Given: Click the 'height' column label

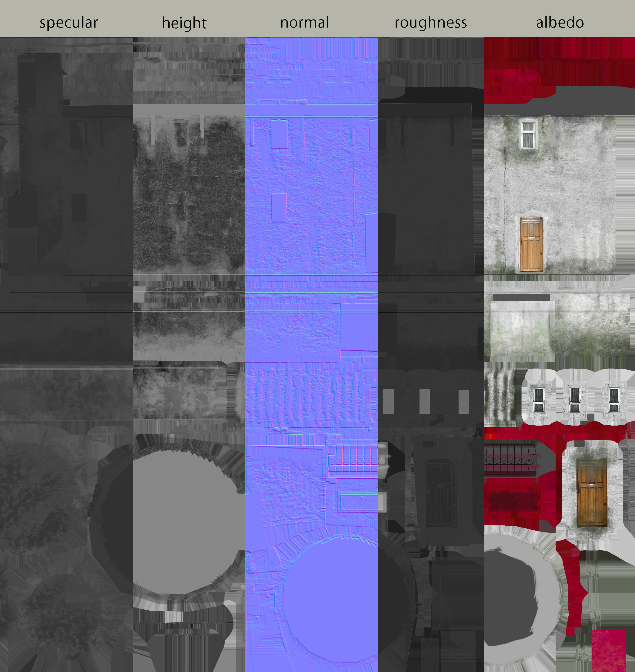Looking at the screenshot, I should [x=184, y=23].
